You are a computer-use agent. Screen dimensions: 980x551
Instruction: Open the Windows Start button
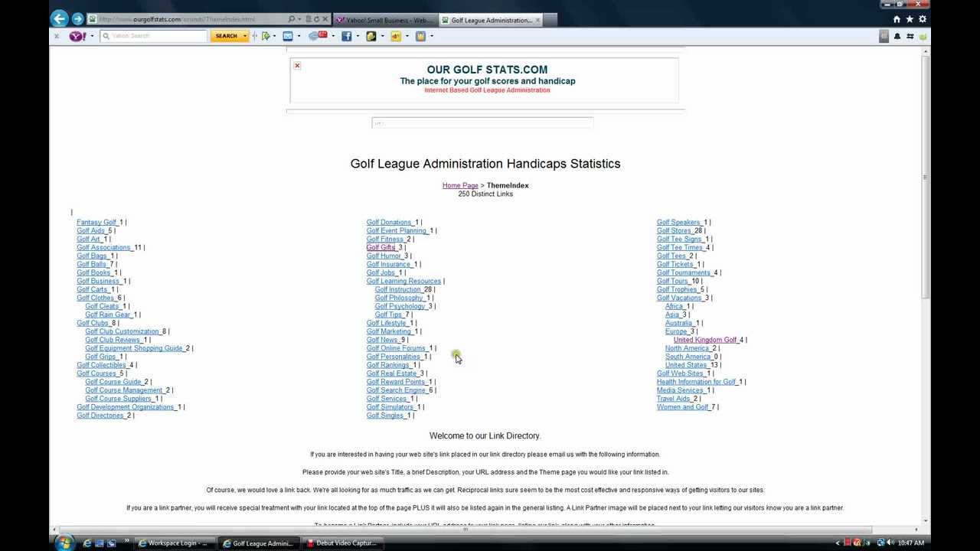click(x=64, y=543)
